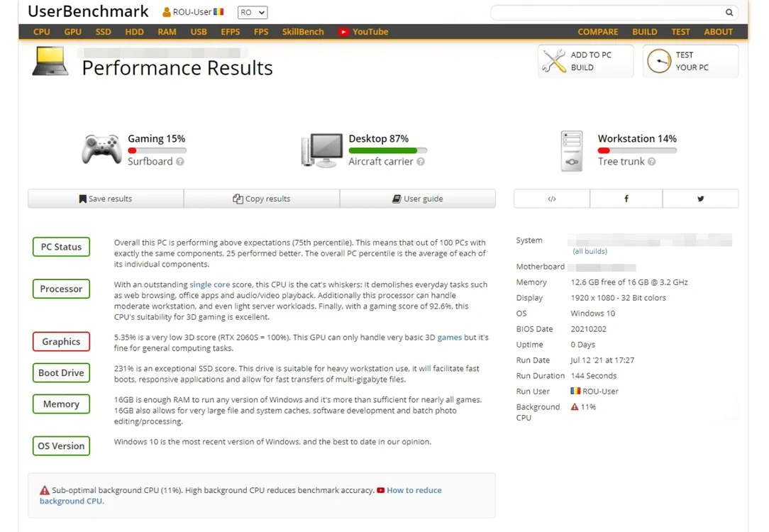Image resolution: width=769 pixels, height=532 pixels.
Task: Click the gamepad Gaming icon
Action: (101, 149)
